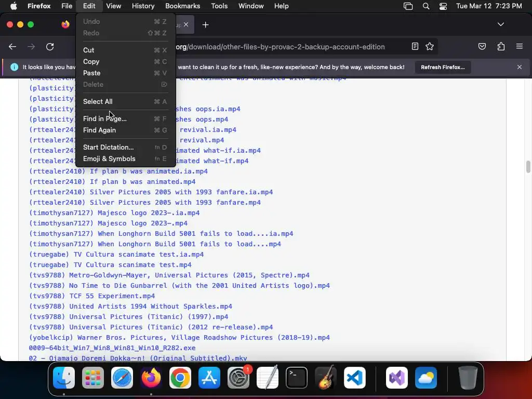Open the weather cloud app in dock

[x=426, y=378]
